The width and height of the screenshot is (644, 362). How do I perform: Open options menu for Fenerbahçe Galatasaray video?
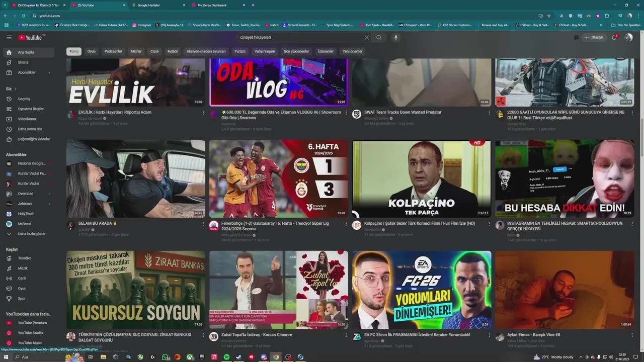click(x=346, y=224)
